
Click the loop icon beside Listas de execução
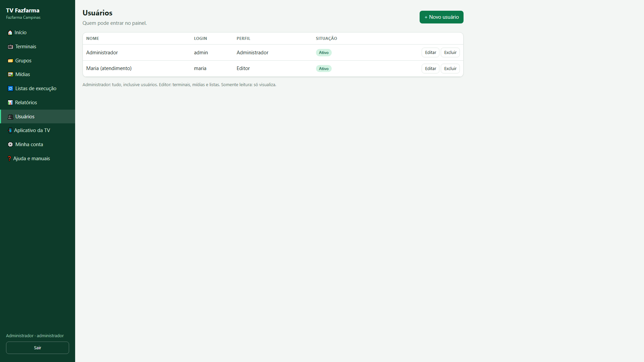click(10, 88)
